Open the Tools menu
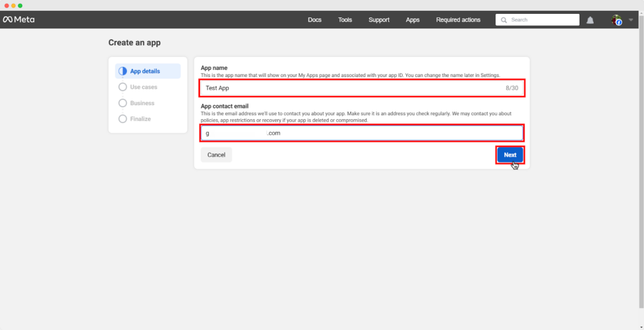This screenshot has height=330, width=644. (345, 20)
